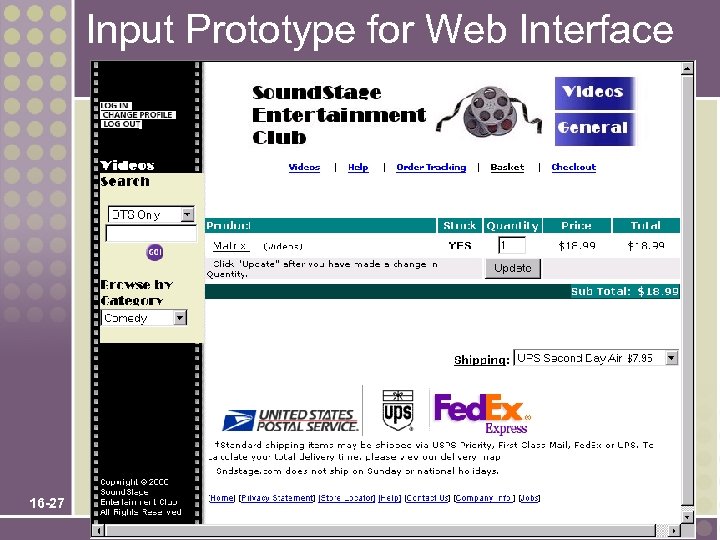The width and height of the screenshot is (720, 540).
Task: Click the purple GO! search button
Action: [155, 252]
